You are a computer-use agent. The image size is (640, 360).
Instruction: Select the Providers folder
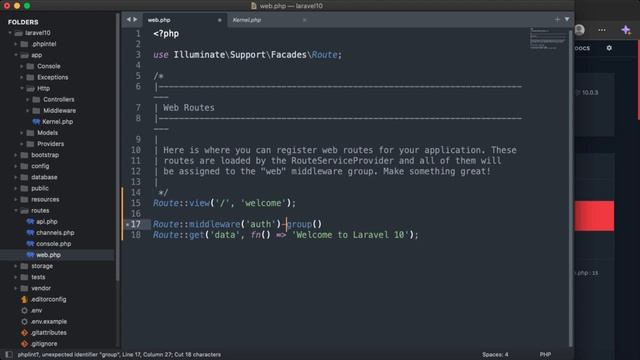50,144
